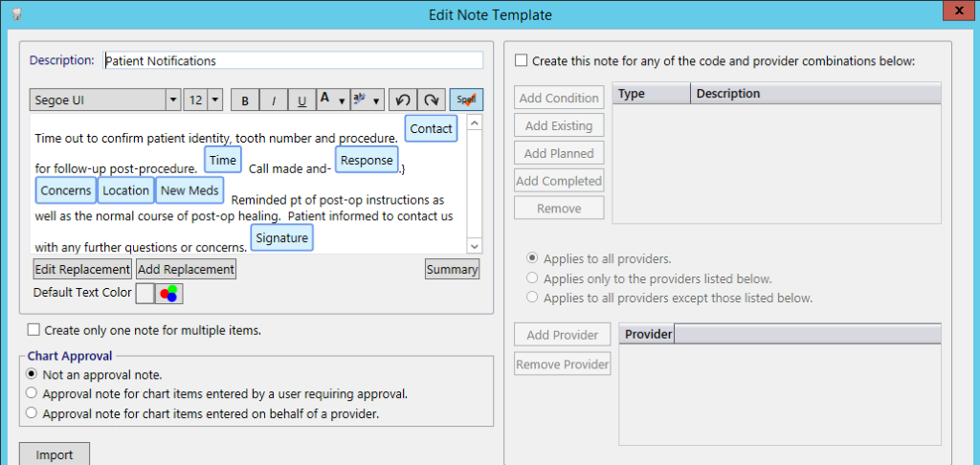Click the undo arrow icon
The width and height of the screenshot is (980, 465).
pyautogui.click(x=403, y=100)
